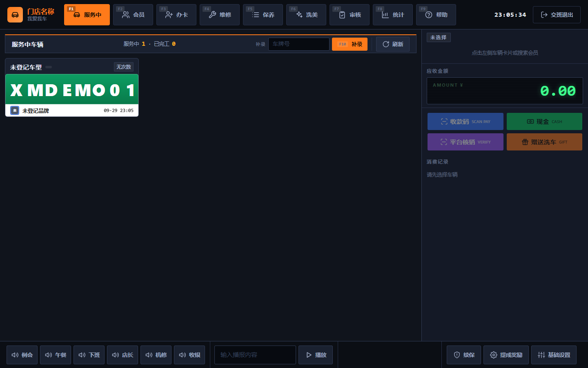Open the 帮助 help tab

[436, 15]
